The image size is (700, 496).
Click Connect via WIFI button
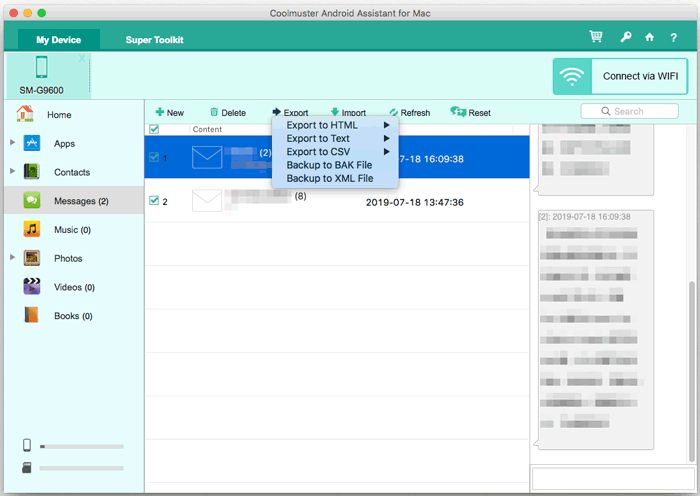(620, 76)
